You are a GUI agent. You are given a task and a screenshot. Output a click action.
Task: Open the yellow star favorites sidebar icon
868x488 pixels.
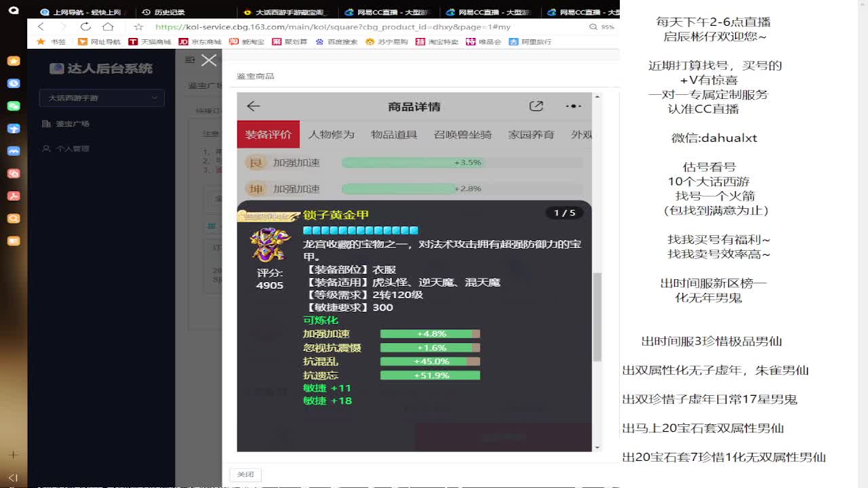click(14, 61)
